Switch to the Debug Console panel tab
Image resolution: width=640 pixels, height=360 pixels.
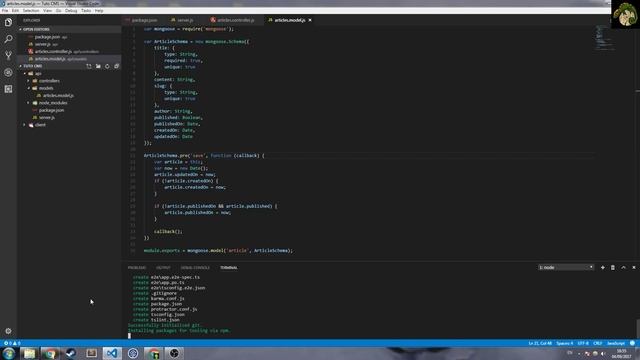(195, 268)
